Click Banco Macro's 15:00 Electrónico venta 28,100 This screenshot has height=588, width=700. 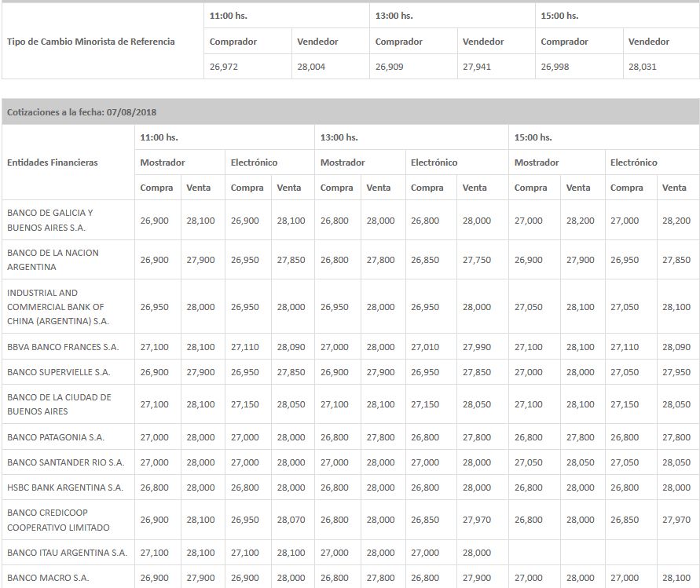pyautogui.click(x=676, y=578)
